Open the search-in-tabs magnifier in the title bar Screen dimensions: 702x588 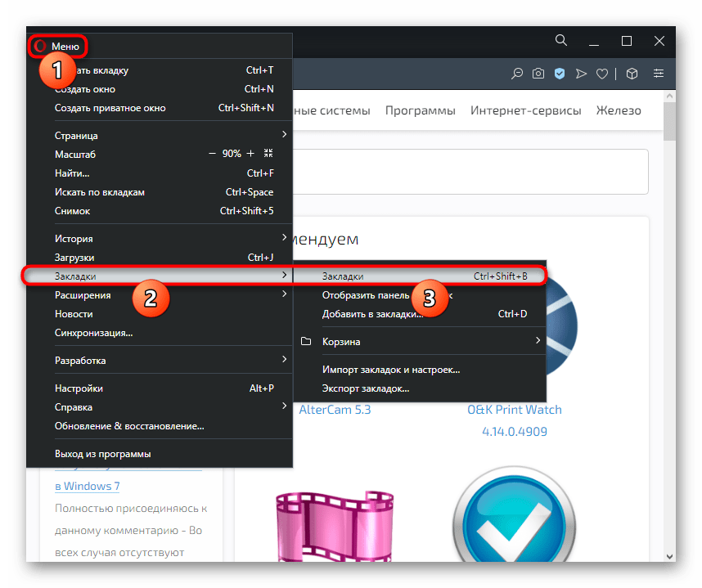point(561,41)
